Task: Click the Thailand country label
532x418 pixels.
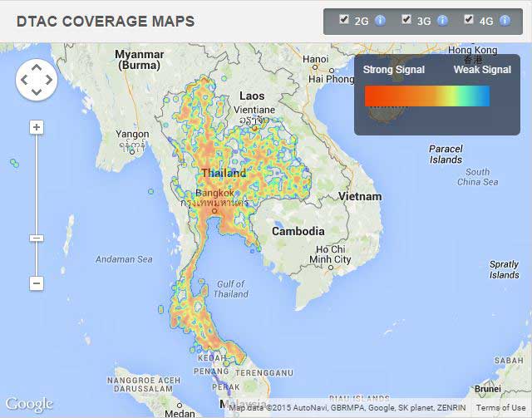Action: click(x=224, y=173)
